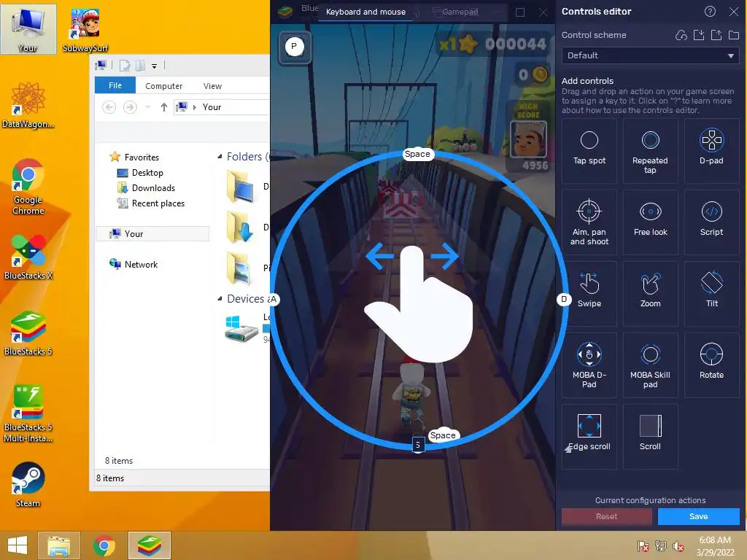
Task: Pick the Aim, pan and shoot control
Action: (589, 222)
